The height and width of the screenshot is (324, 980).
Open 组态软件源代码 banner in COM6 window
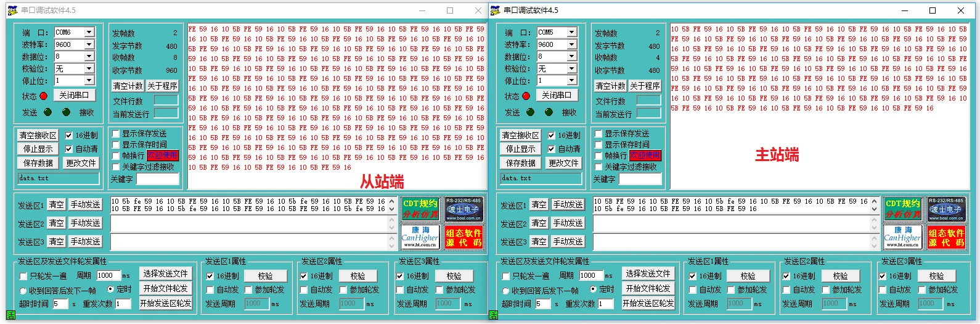463,236
